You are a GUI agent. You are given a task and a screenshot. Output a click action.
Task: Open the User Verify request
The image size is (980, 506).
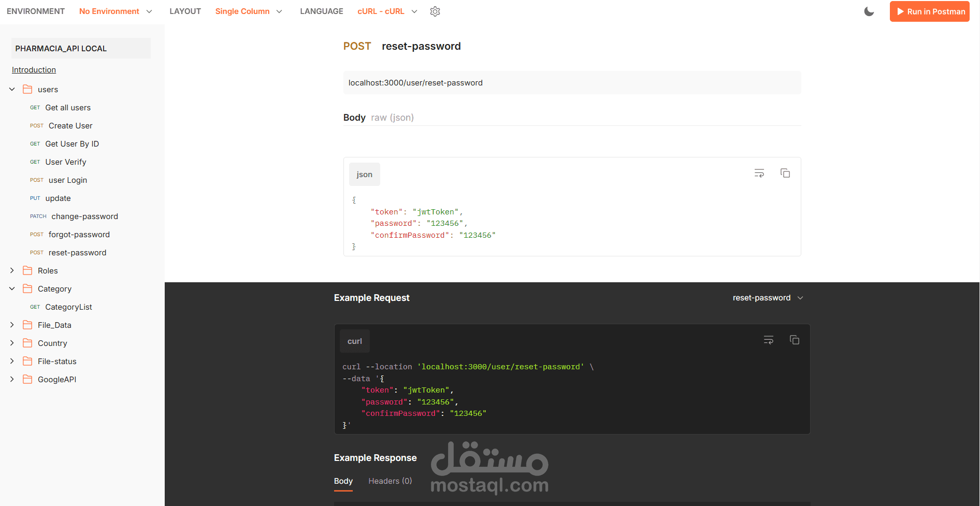(x=66, y=162)
